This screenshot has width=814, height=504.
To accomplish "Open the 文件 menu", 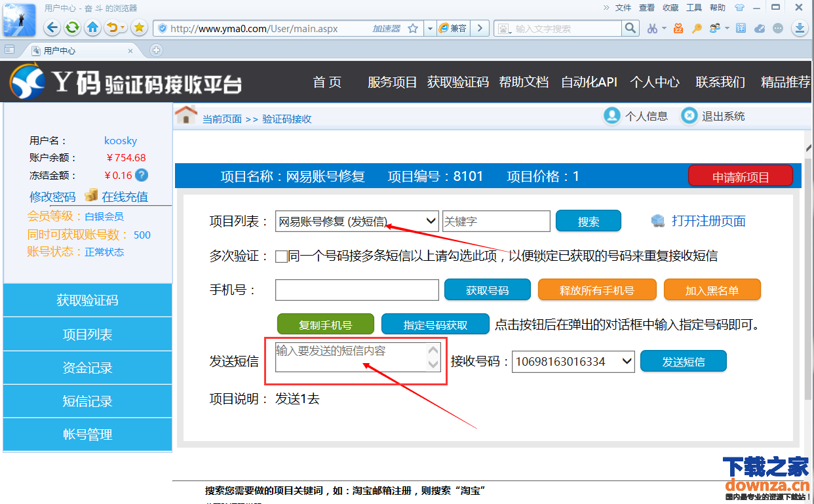I will (x=623, y=8).
